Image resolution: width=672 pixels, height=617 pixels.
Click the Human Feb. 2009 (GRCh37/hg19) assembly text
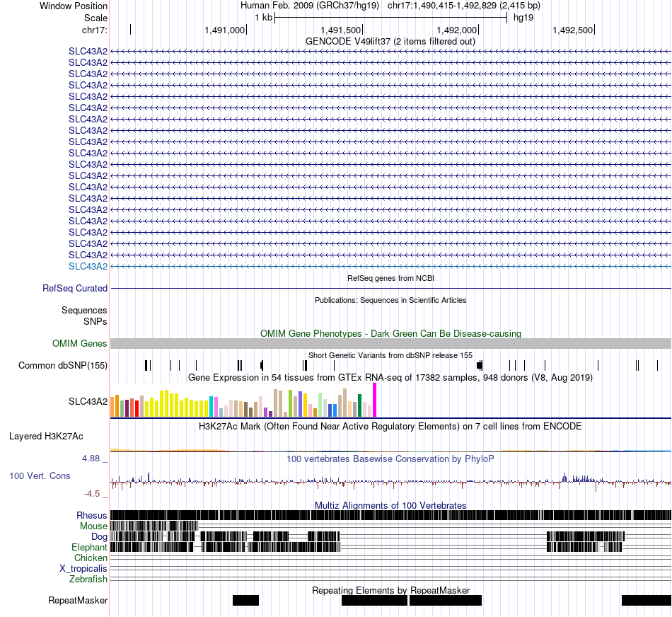point(310,6)
